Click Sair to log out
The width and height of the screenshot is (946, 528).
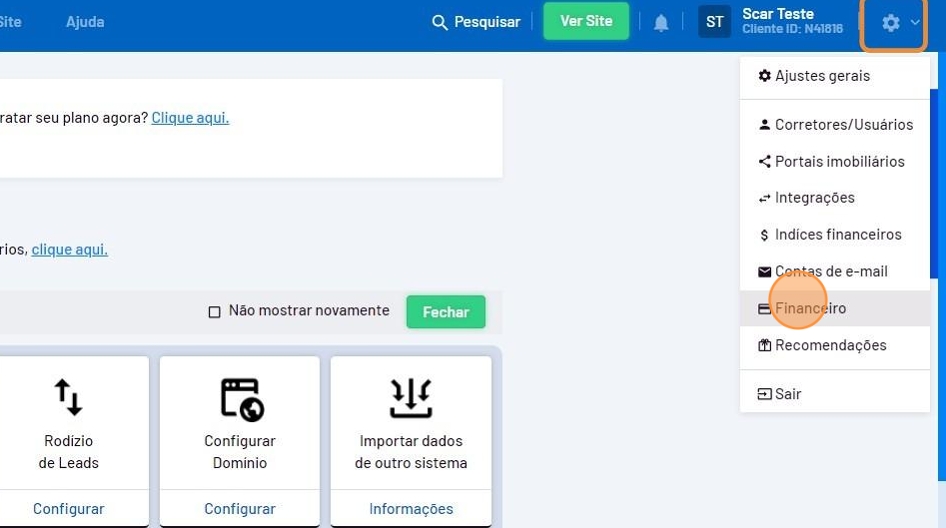pos(787,394)
